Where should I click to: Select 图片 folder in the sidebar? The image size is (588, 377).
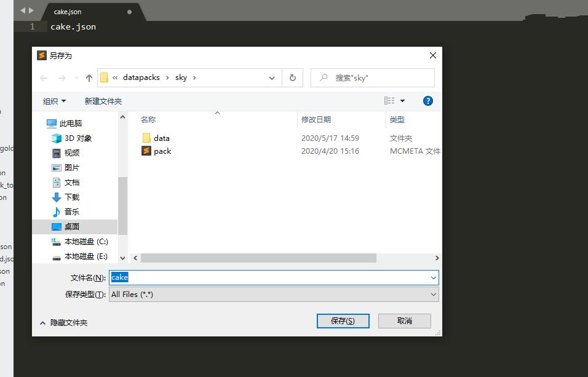tap(72, 168)
